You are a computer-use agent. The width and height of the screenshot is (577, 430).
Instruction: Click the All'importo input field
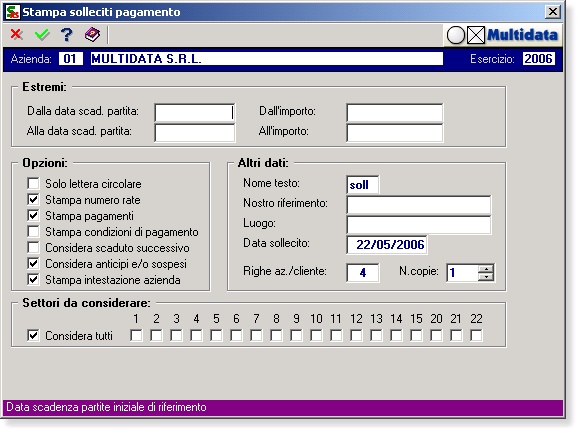(395, 133)
